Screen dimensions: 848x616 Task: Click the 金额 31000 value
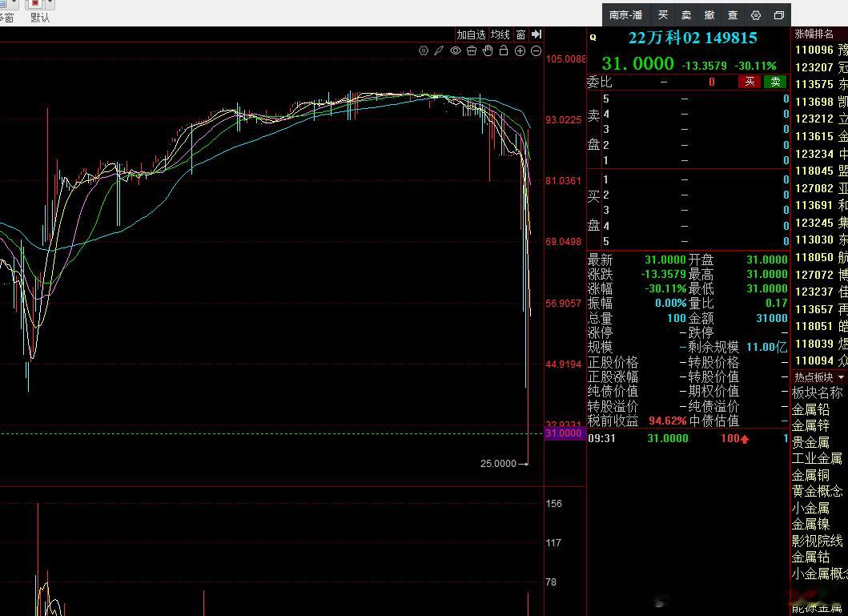click(772, 318)
